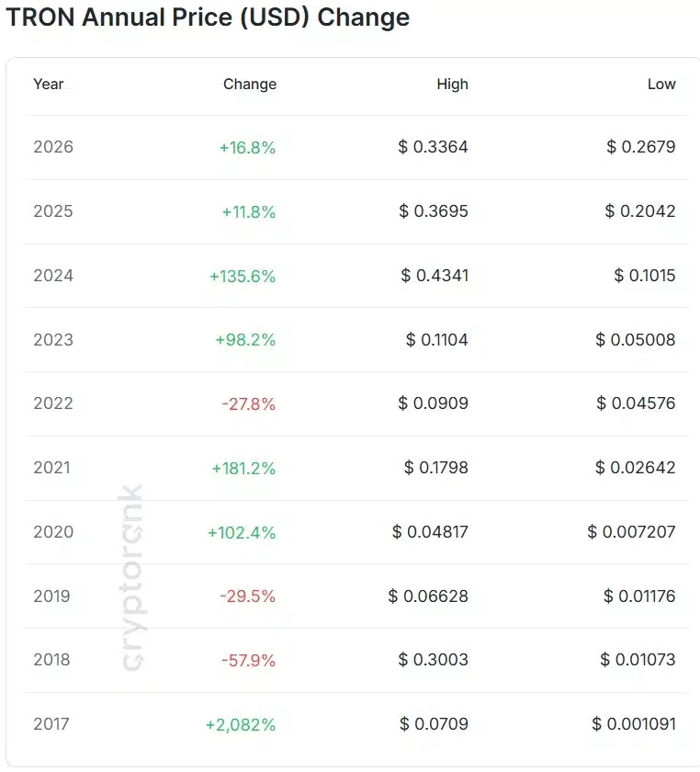
Task: Select the +181.2% change value
Action: [x=243, y=468]
